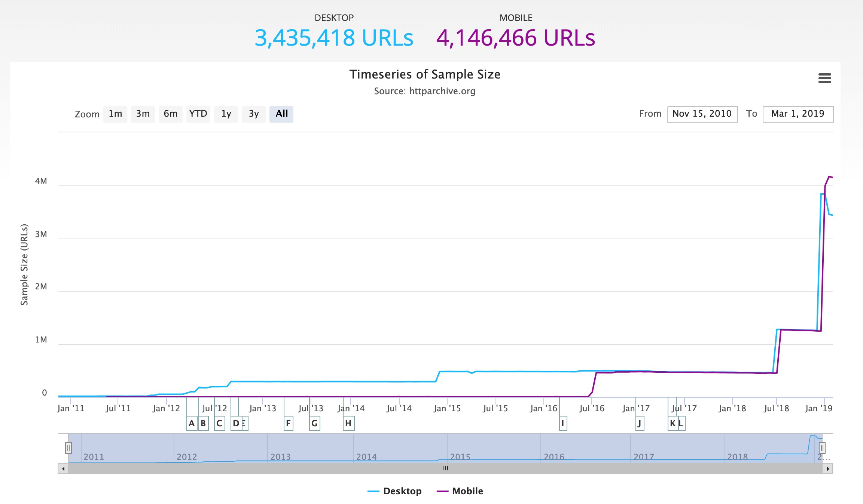863x504 pixels.
Task: Open annotation flag K
Action: click(673, 423)
